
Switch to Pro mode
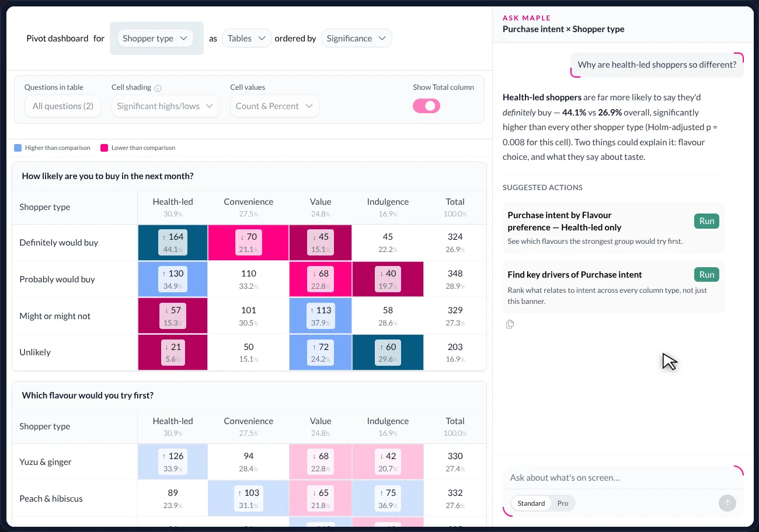click(563, 503)
